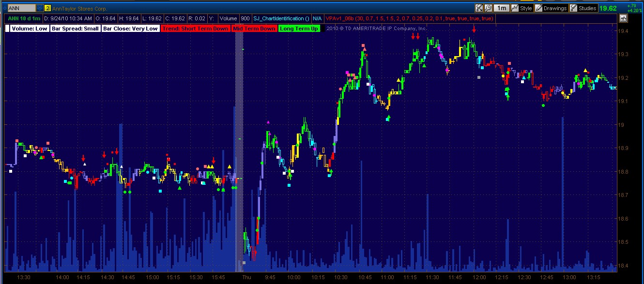
Task: Click the volume value 900
Action: pyautogui.click(x=245, y=18)
